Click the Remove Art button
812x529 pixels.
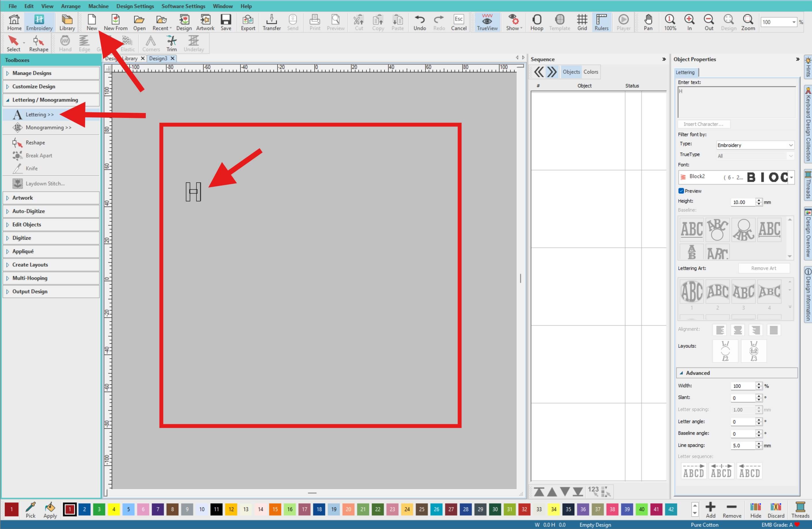tap(764, 268)
